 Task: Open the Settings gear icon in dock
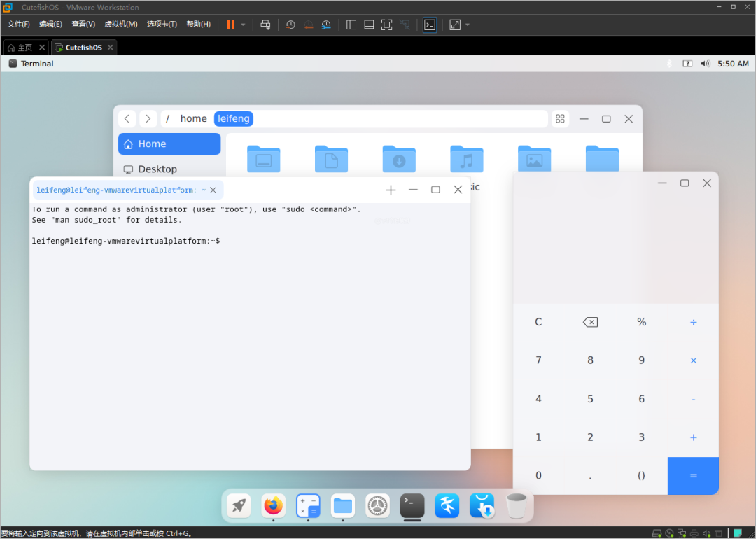pyautogui.click(x=377, y=505)
